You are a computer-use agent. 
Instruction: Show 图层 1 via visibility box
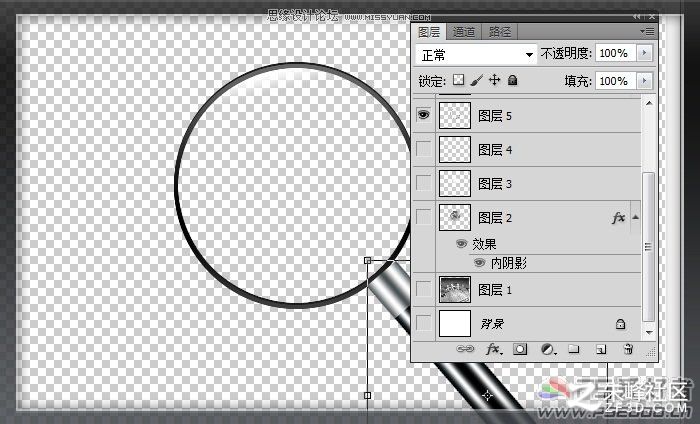pos(423,289)
